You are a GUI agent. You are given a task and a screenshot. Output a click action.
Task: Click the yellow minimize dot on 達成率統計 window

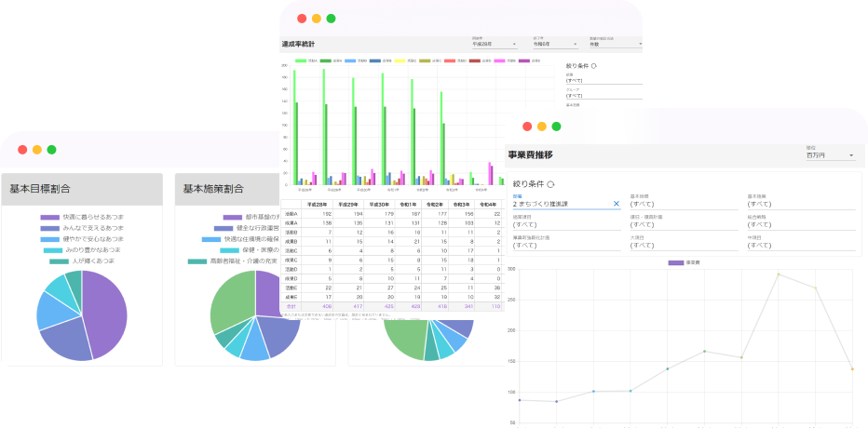click(x=317, y=19)
